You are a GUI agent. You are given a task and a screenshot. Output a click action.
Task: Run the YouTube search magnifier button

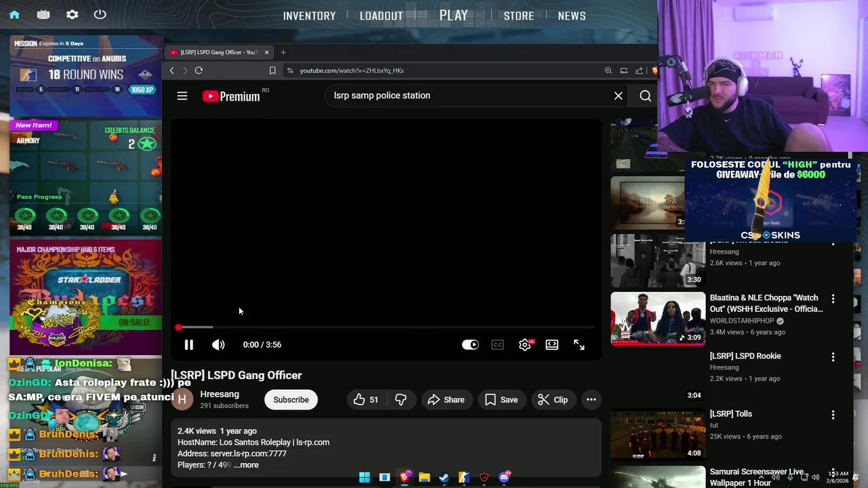(646, 96)
